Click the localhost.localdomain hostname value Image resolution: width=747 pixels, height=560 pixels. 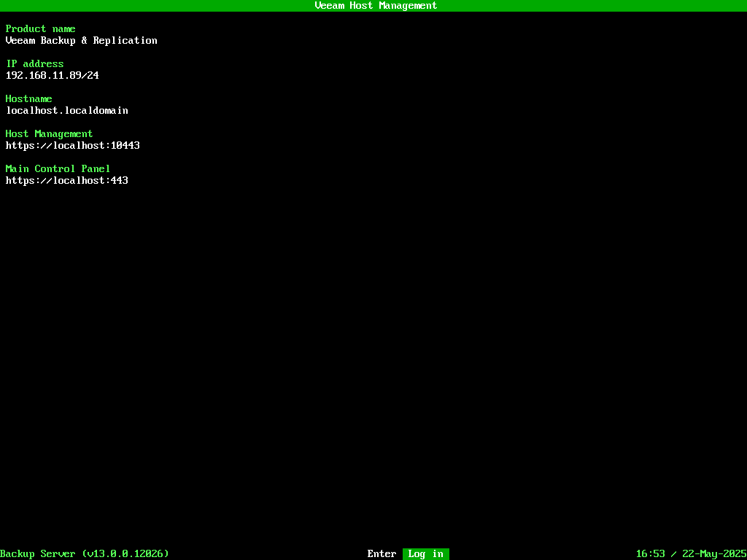tap(67, 111)
